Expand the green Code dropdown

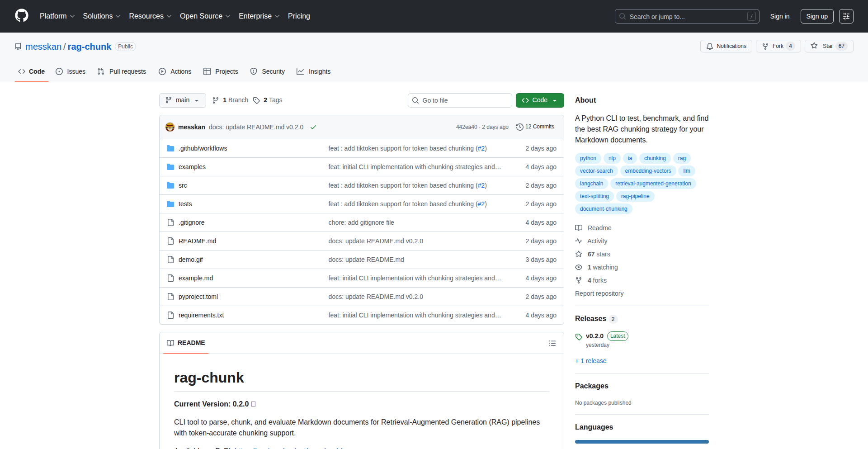pos(539,100)
